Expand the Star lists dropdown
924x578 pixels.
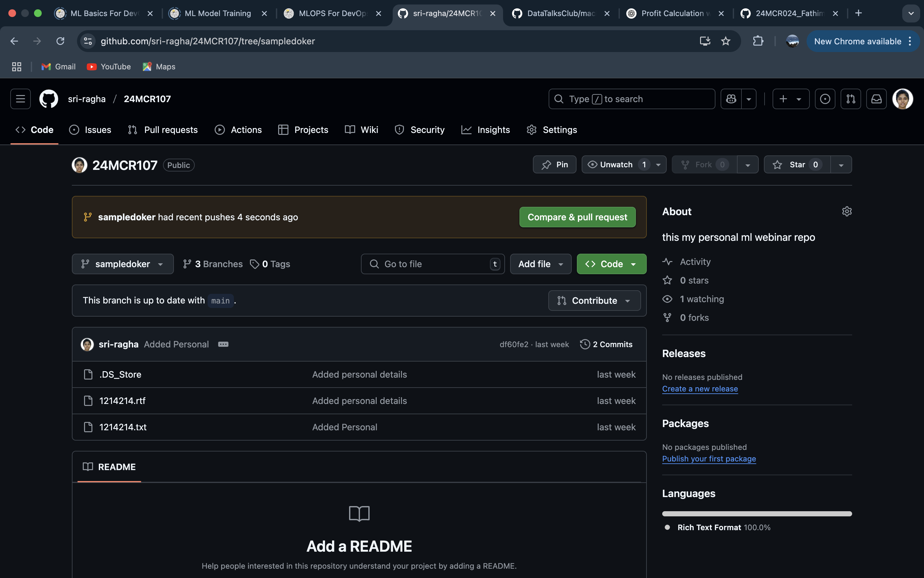point(841,165)
